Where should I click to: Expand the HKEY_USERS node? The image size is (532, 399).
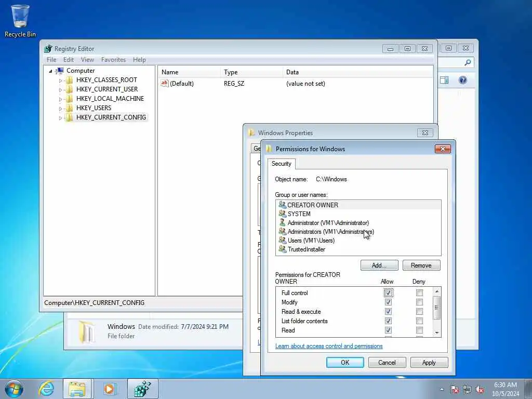60,109
